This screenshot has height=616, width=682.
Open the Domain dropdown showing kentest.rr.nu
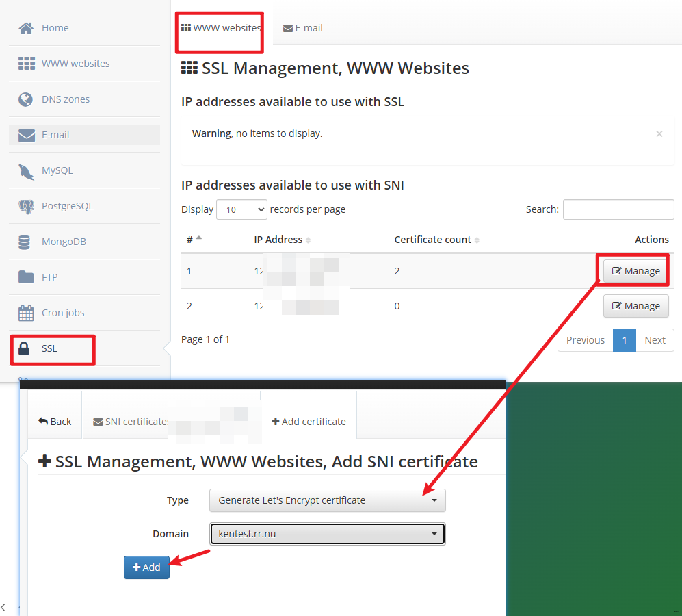pyautogui.click(x=327, y=534)
